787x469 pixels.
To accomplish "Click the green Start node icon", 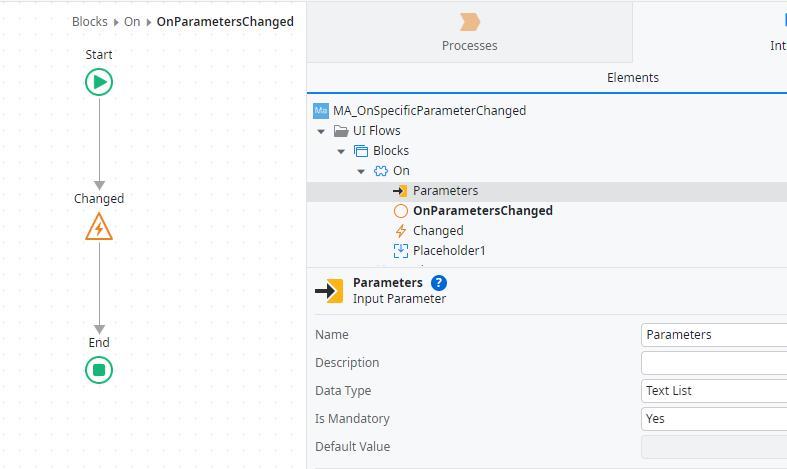I will click(99, 82).
